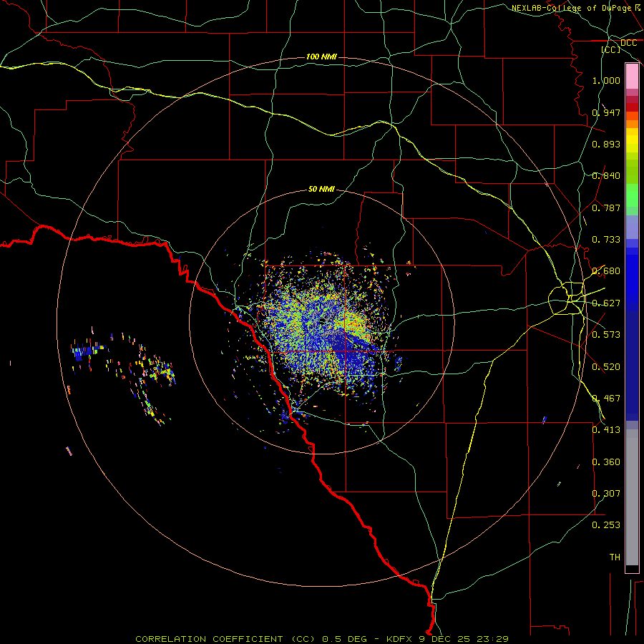Click the gray band of the color bar

[632, 497]
